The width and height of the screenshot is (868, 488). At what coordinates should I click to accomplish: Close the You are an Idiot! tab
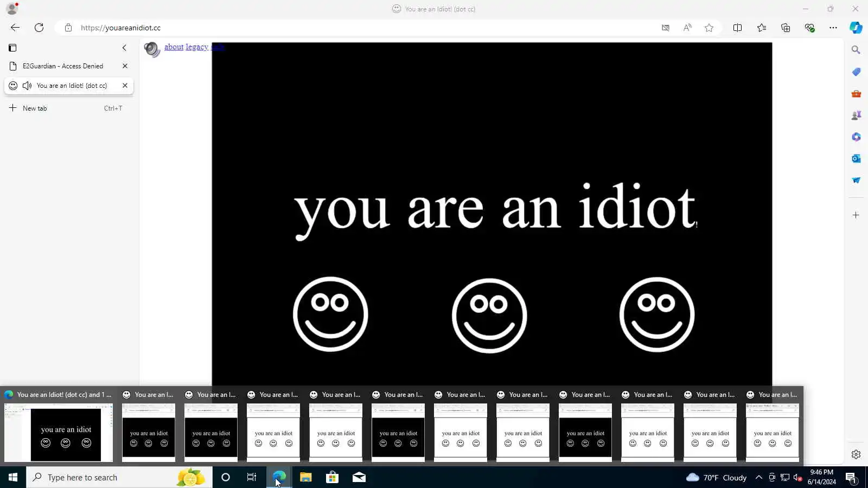(125, 86)
